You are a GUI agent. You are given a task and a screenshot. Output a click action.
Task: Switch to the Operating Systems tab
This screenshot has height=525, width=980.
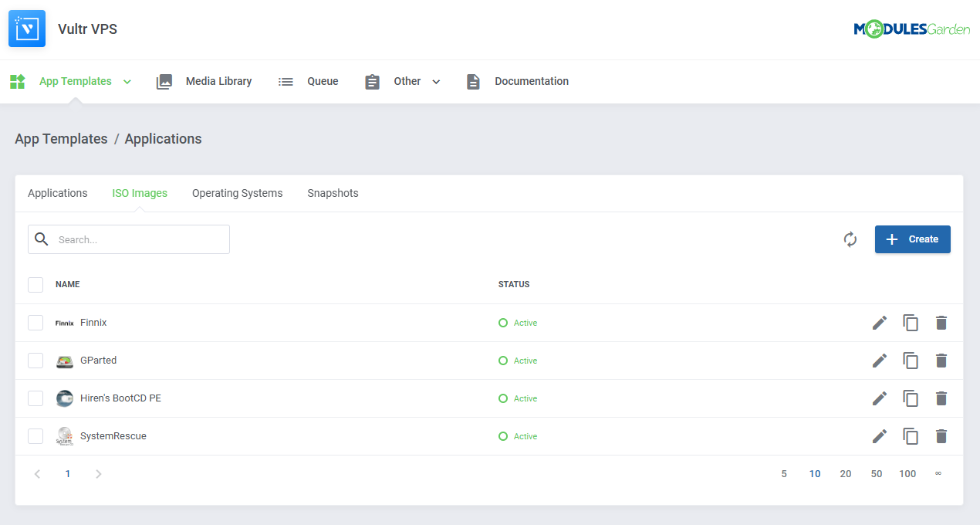click(x=237, y=193)
